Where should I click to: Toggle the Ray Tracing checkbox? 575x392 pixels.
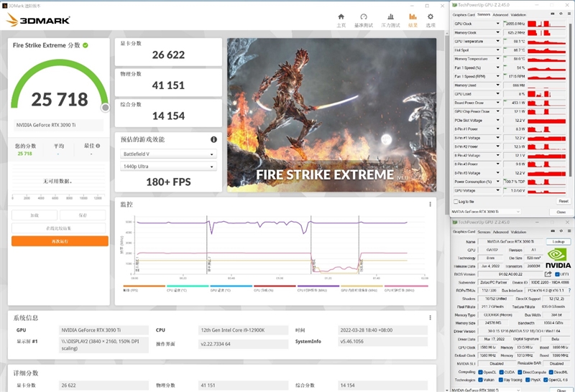click(501, 380)
